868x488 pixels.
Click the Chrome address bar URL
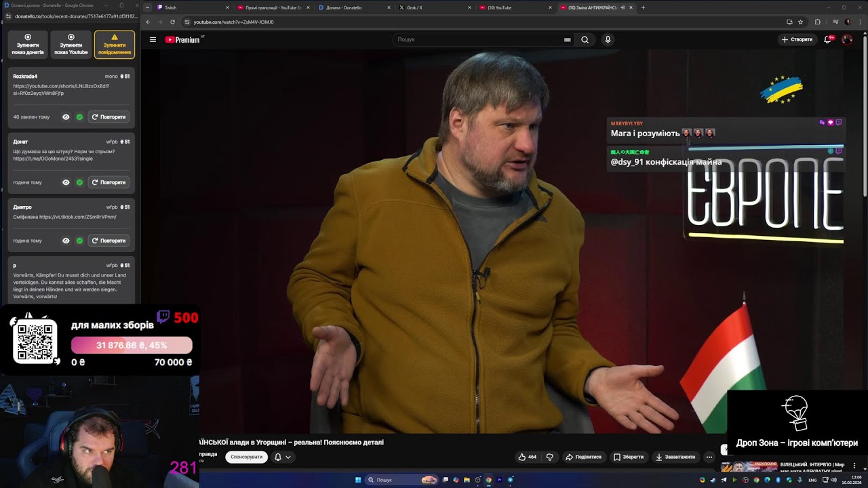(x=233, y=22)
